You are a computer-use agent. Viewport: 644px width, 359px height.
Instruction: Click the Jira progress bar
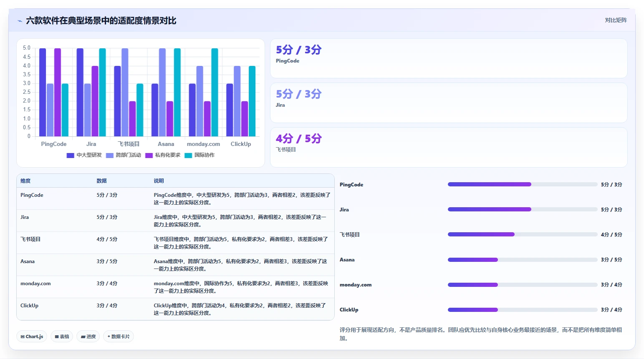pyautogui.click(x=523, y=209)
